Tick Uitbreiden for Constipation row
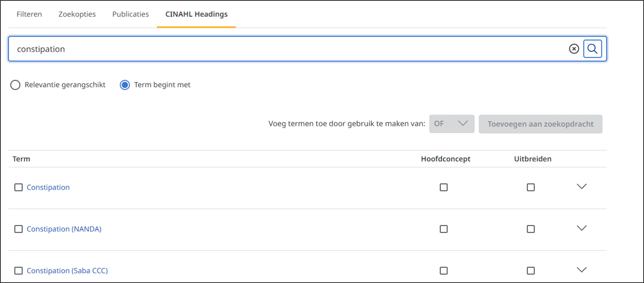This screenshot has width=644, height=283. tap(531, 187)
